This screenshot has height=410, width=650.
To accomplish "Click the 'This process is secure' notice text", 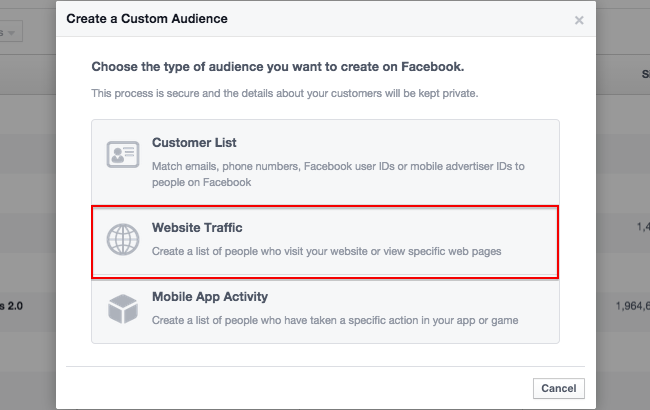I will pos(285,93).
